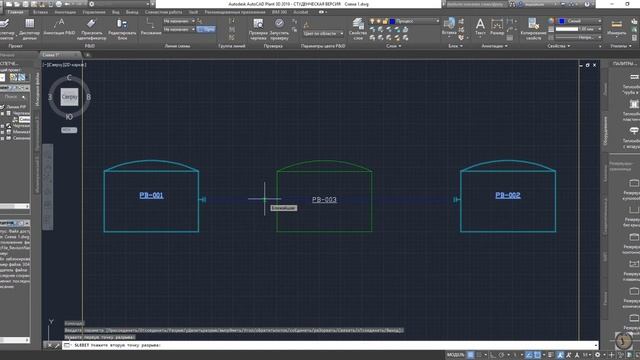Click the customization gear icon in status bar

click(x=597, y=355)
